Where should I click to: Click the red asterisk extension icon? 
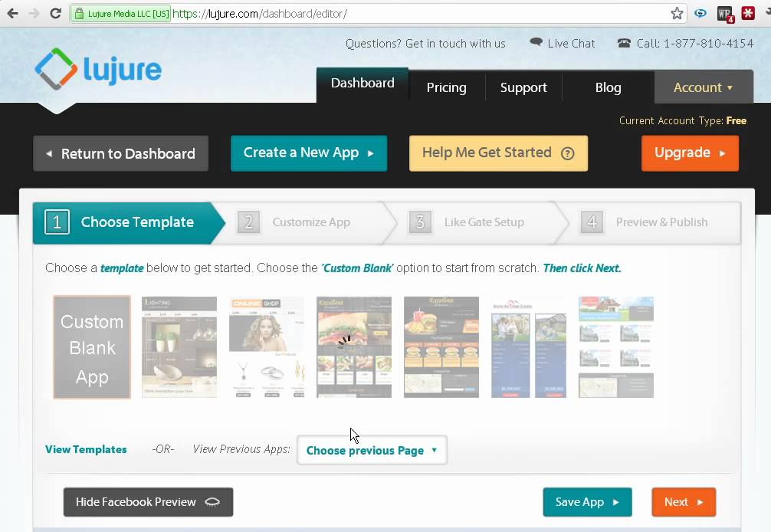click(748, 13)
